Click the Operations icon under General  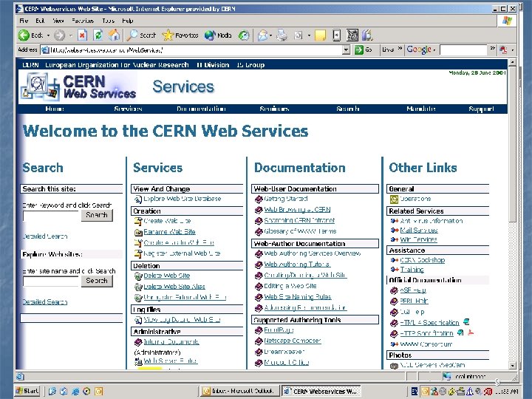[394, 199]
